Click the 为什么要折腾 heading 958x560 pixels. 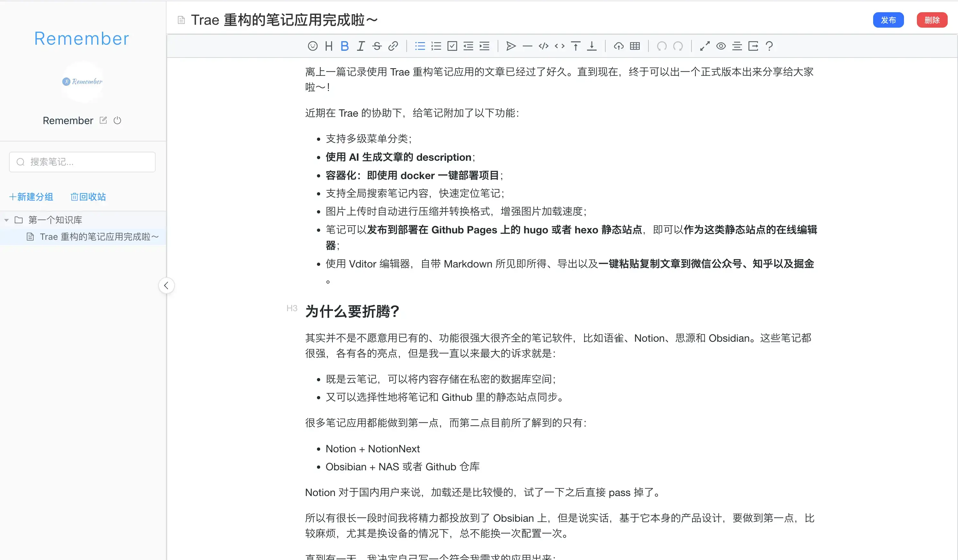pos(352,312)
